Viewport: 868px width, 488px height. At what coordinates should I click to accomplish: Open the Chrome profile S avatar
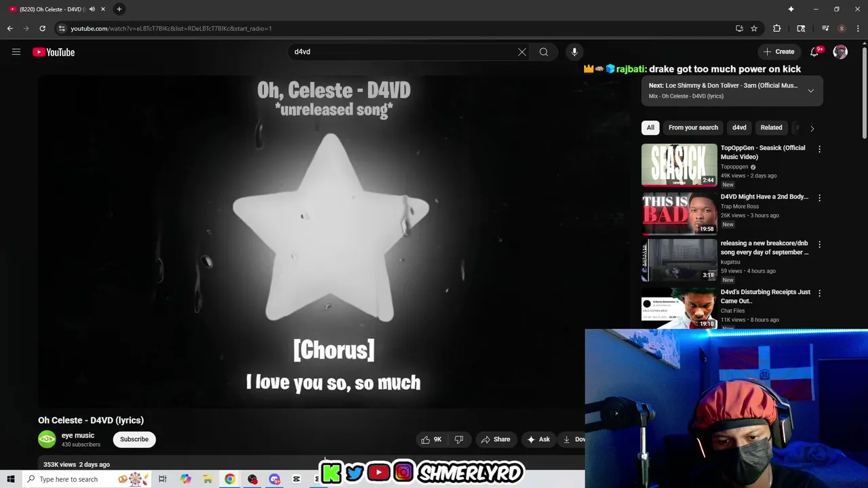pos(842,28)
